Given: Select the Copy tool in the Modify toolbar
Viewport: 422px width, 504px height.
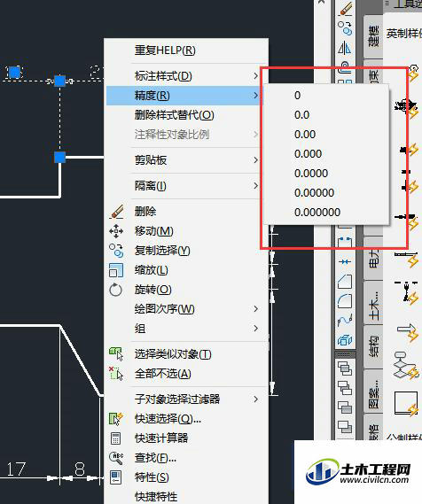Looking at the screenshot, I should [345, 27].
